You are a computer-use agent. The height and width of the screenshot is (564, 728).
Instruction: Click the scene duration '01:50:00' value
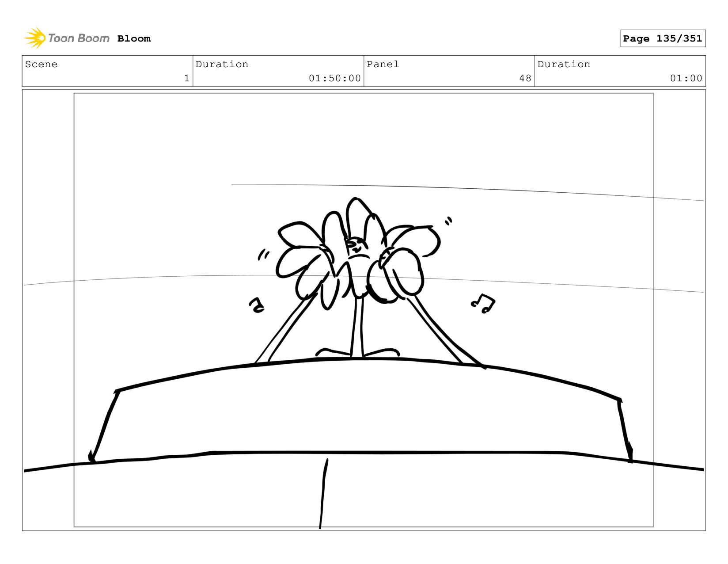(x=335, y=78)
